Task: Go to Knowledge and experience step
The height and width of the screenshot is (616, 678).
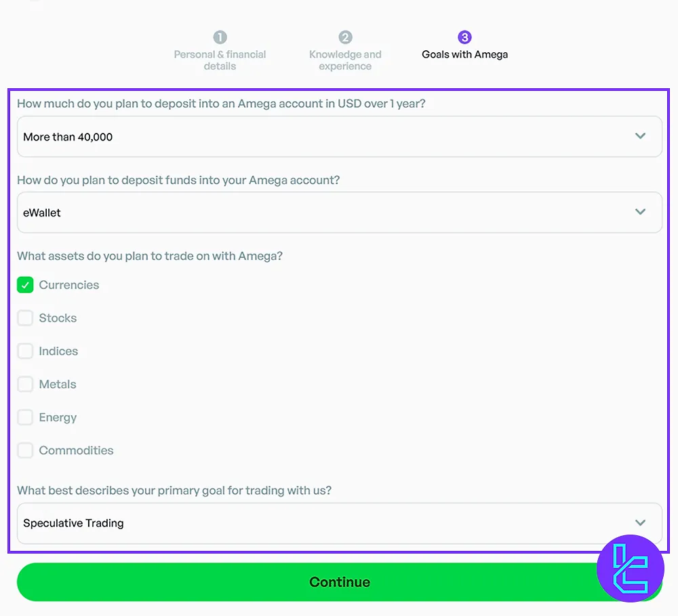Action: [x=345, y=60]
